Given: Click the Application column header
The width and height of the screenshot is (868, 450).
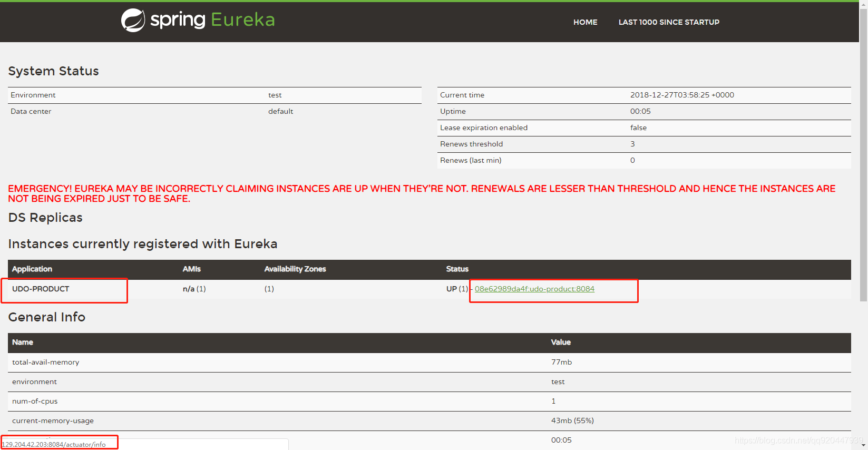Looking at the screenshot, I should (32, 269).
